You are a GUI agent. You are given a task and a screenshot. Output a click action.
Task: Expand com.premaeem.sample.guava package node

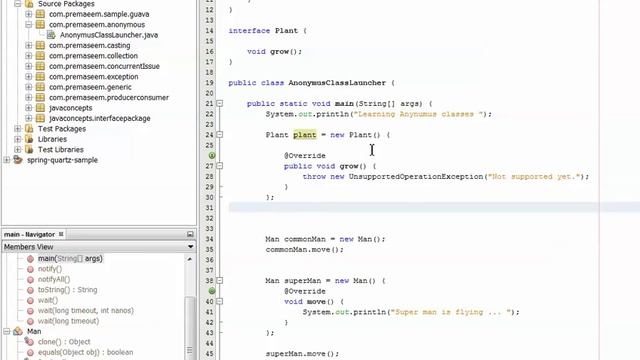coord(29,14)
